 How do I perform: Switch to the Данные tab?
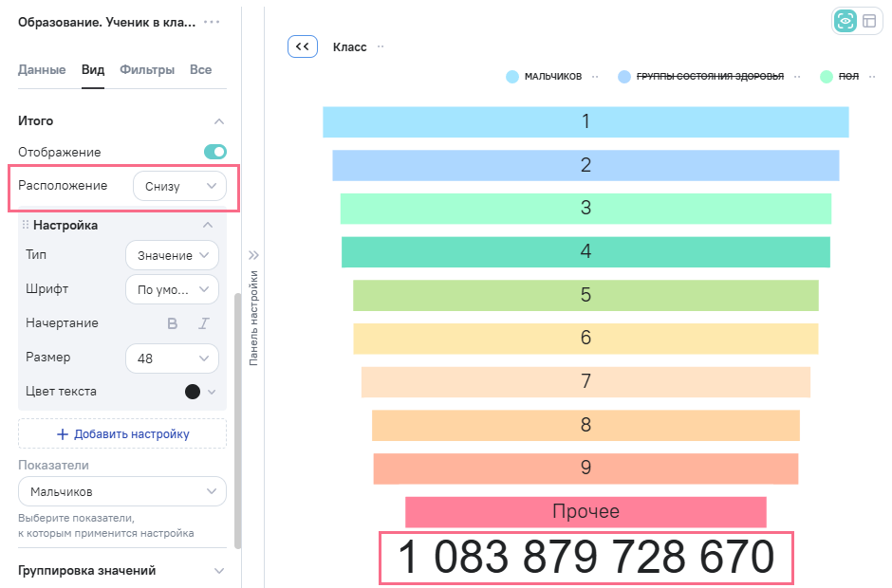(x=42, y=69)
